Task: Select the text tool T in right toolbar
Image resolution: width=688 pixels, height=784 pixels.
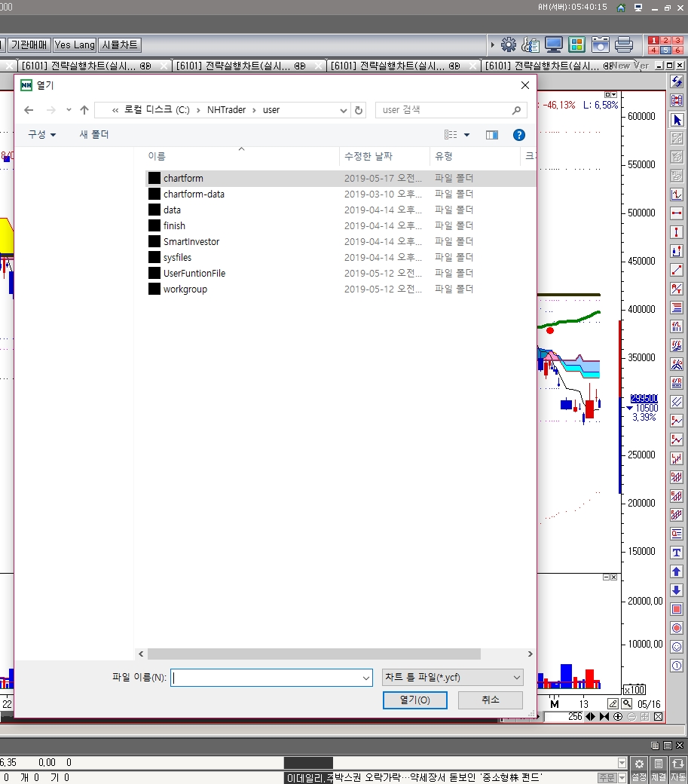Action: point(677,553)
